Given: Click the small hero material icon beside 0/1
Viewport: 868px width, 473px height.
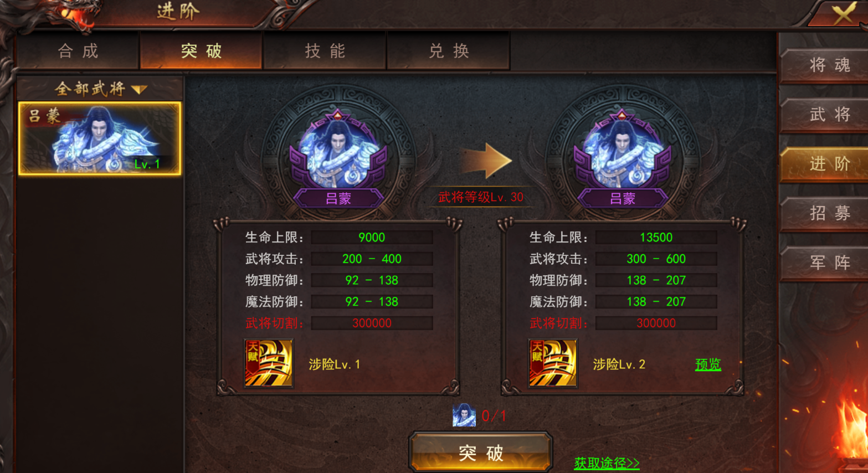Looking at the screenshot, I should pyautogui.click(x=464, y=415).
